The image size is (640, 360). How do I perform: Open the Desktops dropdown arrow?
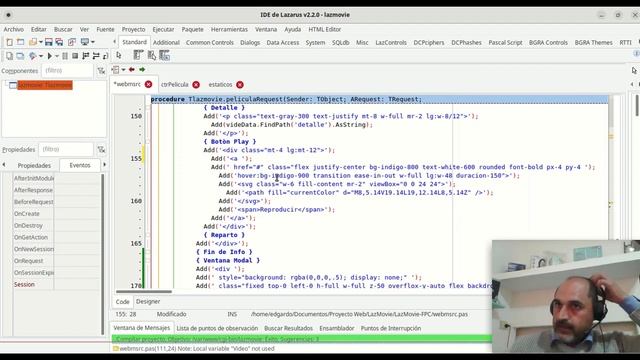(x=93, y=42)
